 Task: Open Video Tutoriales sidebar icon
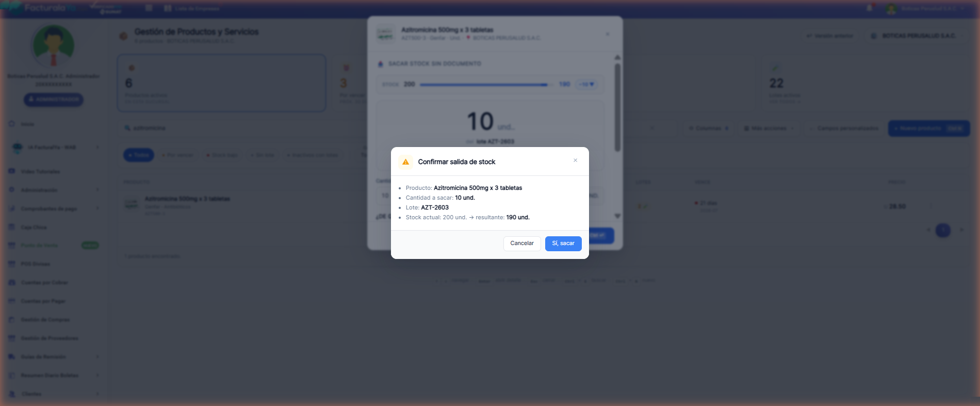pos(12,171)
